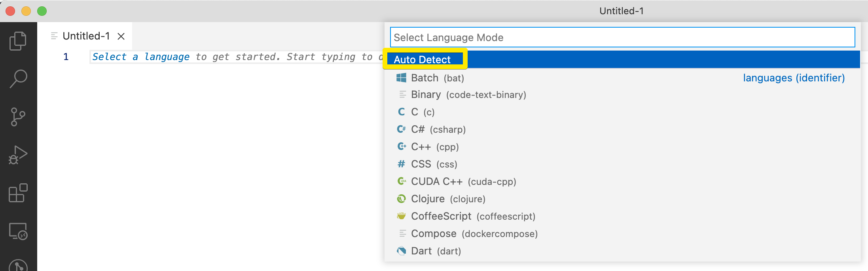Close the Untitled-1 tab

tap(121, 36)
